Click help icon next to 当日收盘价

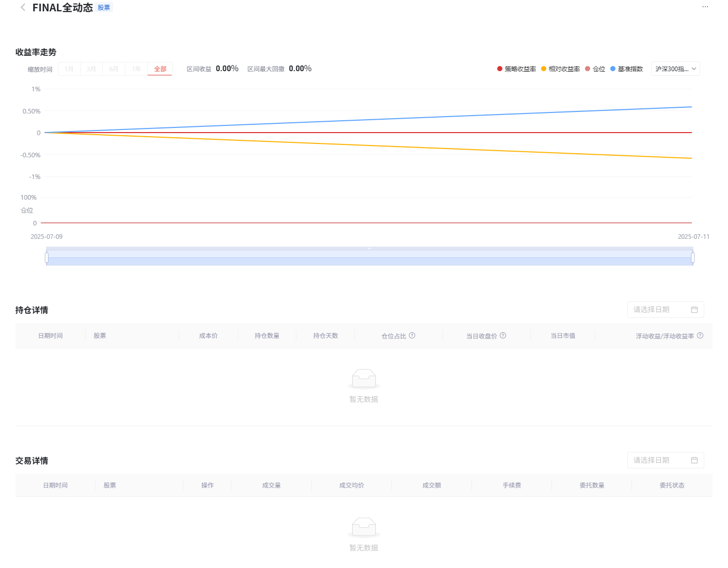point(503,335)
